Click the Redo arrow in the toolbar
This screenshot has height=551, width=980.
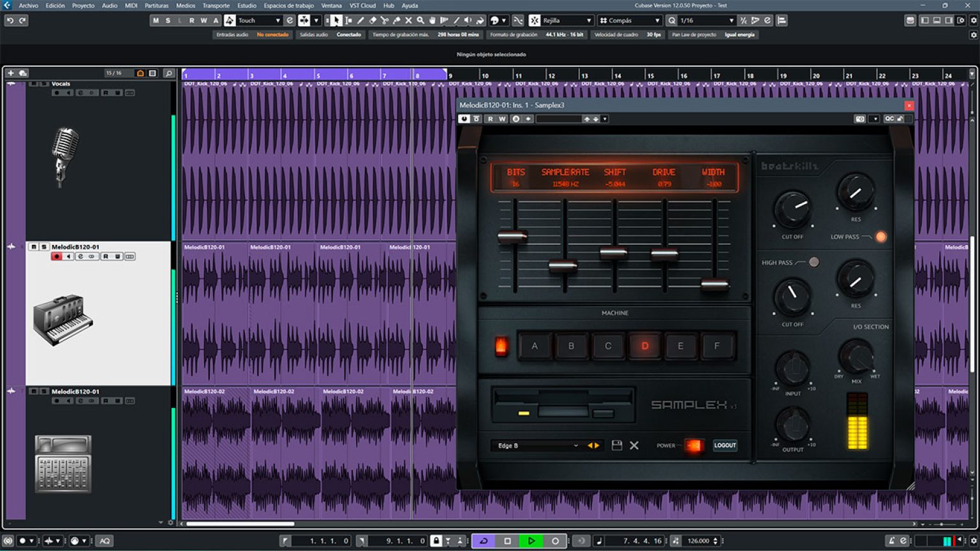[x=22, y=20]
